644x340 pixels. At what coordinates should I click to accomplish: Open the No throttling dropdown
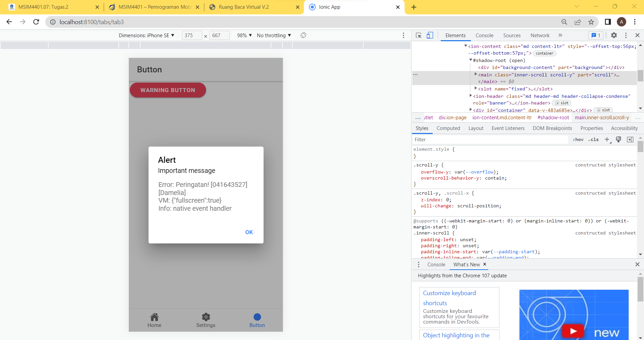(x=273, y=35)
